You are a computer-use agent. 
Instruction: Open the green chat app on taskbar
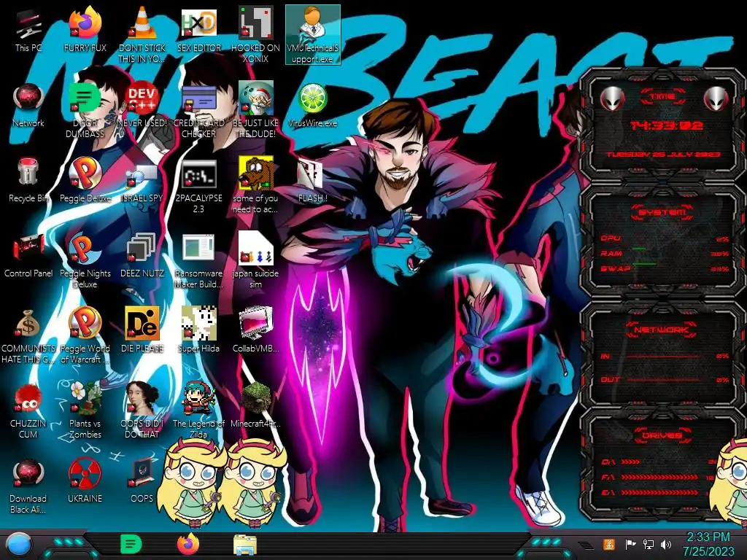pyautogui.click(x=131, y=544)
